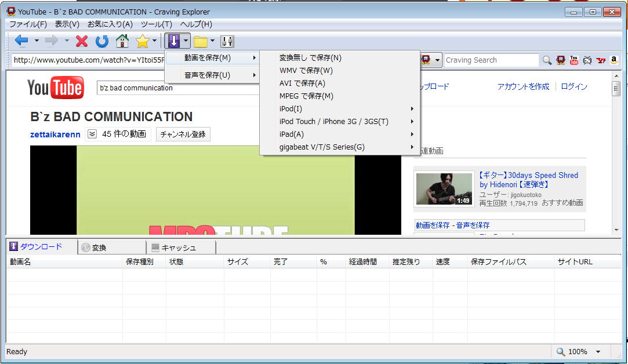
Task: Click the YouTube search icon in search bar
Action: 574,60
